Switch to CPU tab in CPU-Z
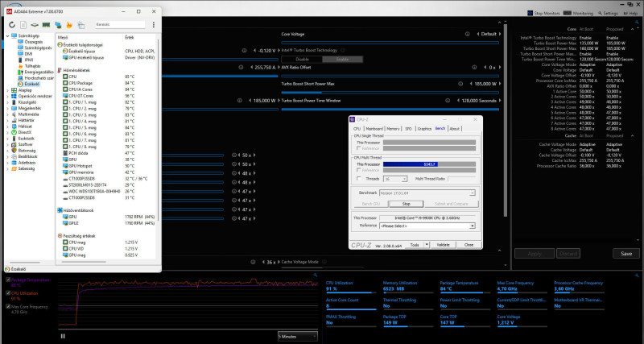Image resolution: width=644 pixels, height=344 pixels. tap(357, 129)
